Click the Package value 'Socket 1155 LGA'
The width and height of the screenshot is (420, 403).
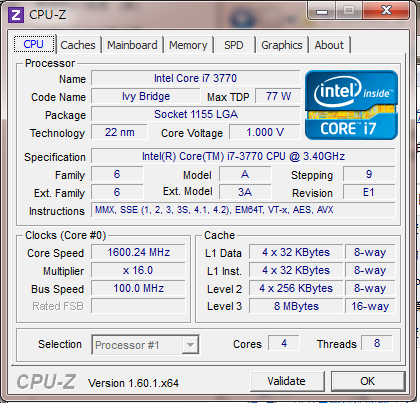pos(196,114)
